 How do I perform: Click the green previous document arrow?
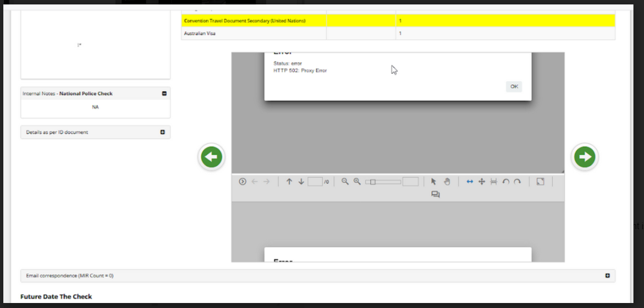click(211, 157)
